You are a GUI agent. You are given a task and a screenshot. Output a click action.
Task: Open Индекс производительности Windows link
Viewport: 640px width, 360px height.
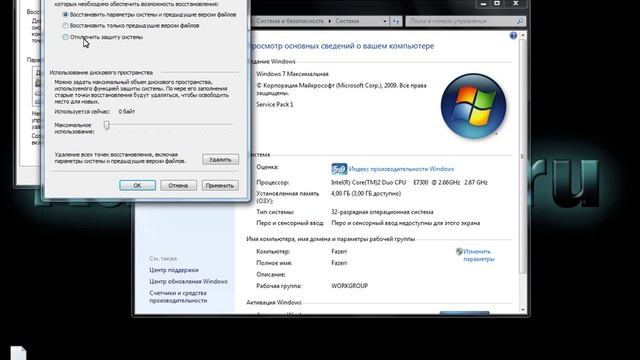pyautogui.click(x=401, y=169)
